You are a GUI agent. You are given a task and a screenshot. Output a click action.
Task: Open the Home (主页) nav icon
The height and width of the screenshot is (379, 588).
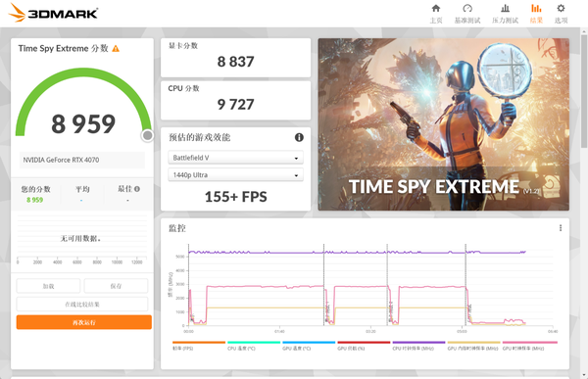(436, 8)
